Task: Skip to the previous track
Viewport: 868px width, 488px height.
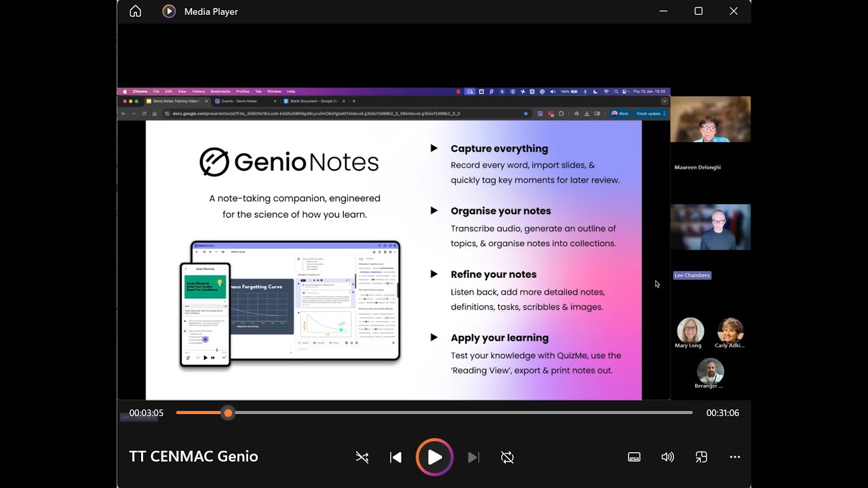Action: pos(396,457)
